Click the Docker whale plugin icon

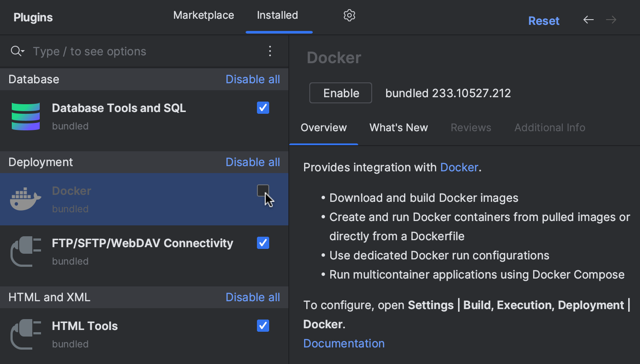pyautogui.click(x=25, y=199)
